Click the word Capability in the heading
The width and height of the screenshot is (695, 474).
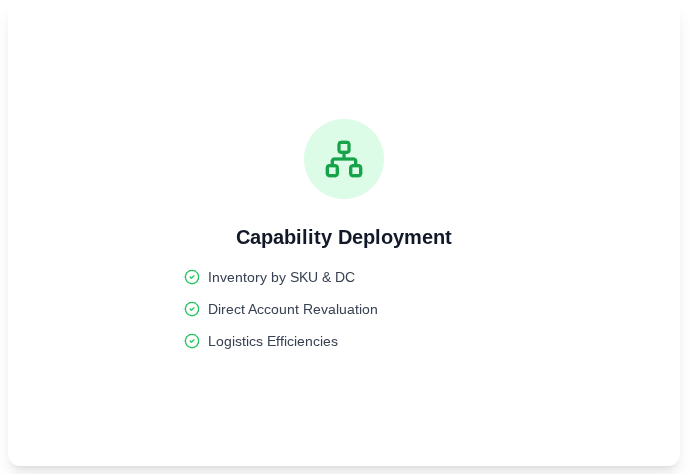pos(284,237)
